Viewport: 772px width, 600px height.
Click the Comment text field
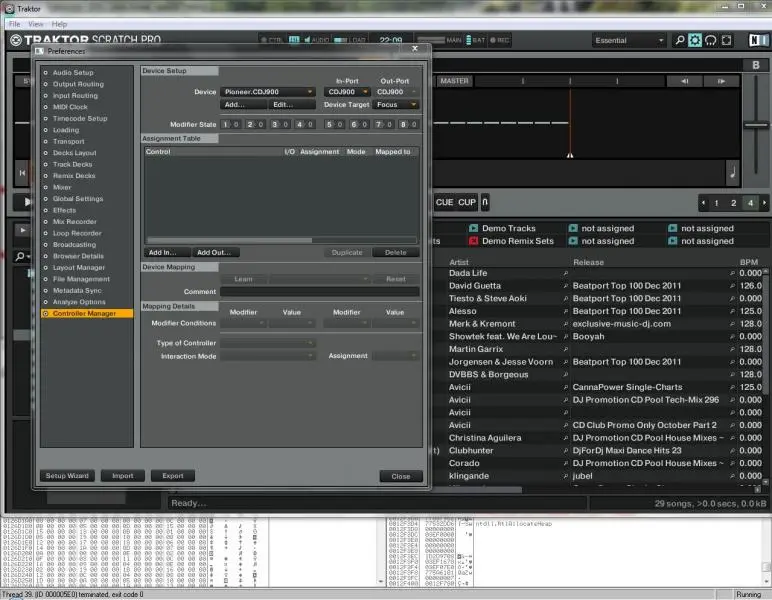coord(320,291)
